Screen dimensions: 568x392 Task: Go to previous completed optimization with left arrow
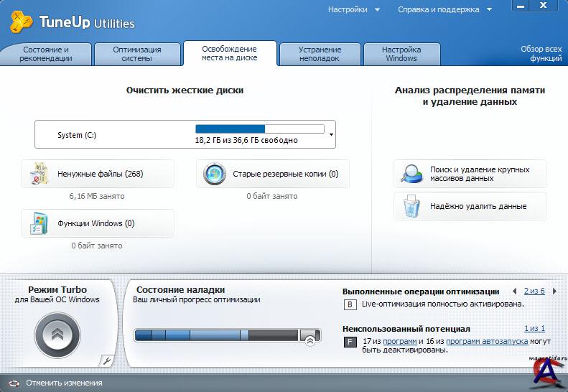click(514, 291)
